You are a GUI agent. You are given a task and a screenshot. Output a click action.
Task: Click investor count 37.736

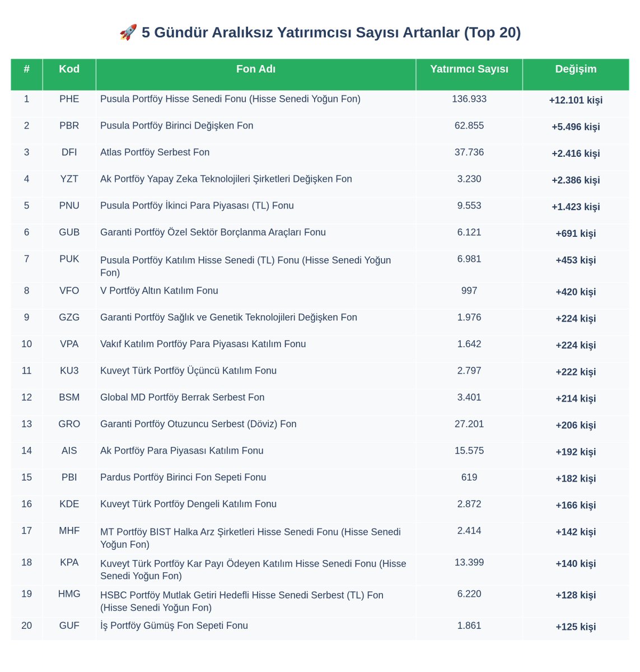[469, 152]
